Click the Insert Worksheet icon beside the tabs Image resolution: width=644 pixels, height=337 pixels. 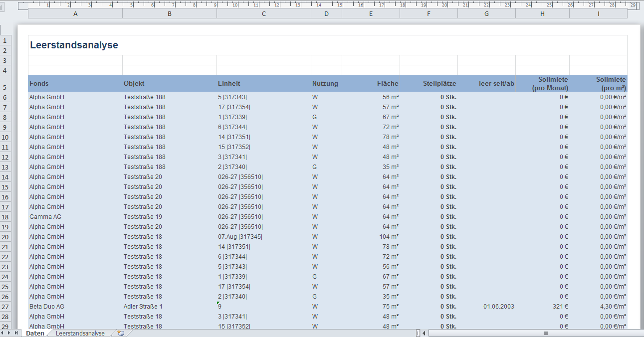click(x=121, y=333)
